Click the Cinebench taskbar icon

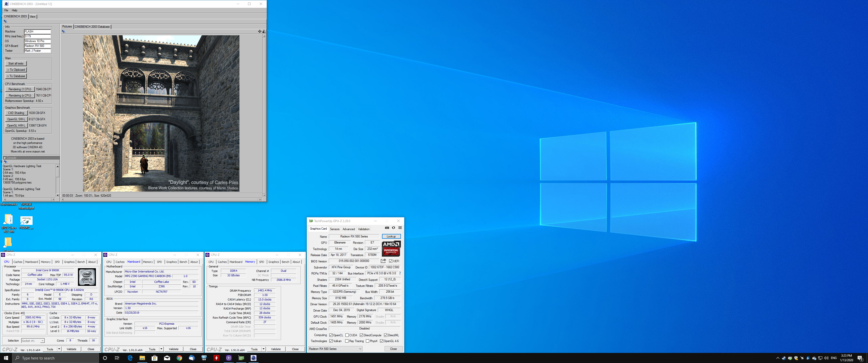[253, 358]
